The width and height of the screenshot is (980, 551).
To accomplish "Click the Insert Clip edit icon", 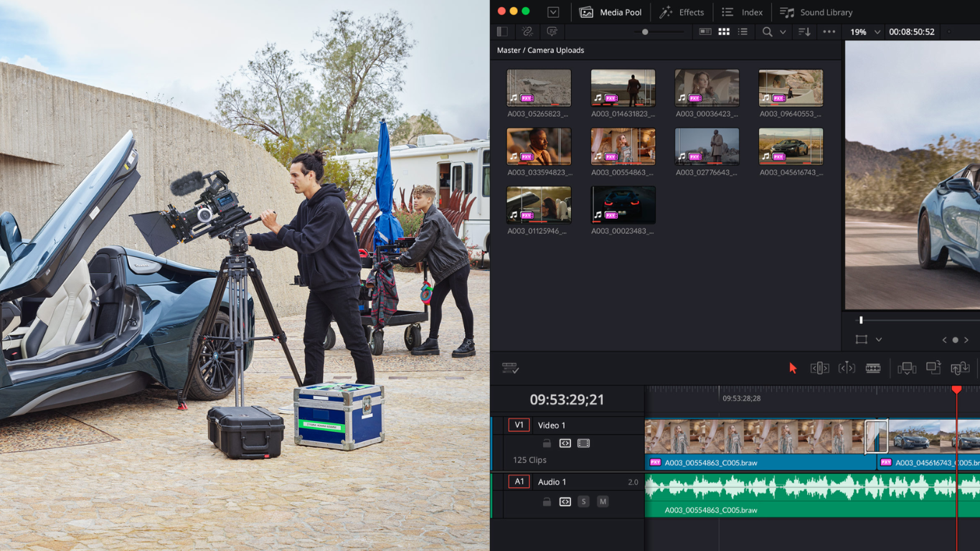I will [907, 368].
